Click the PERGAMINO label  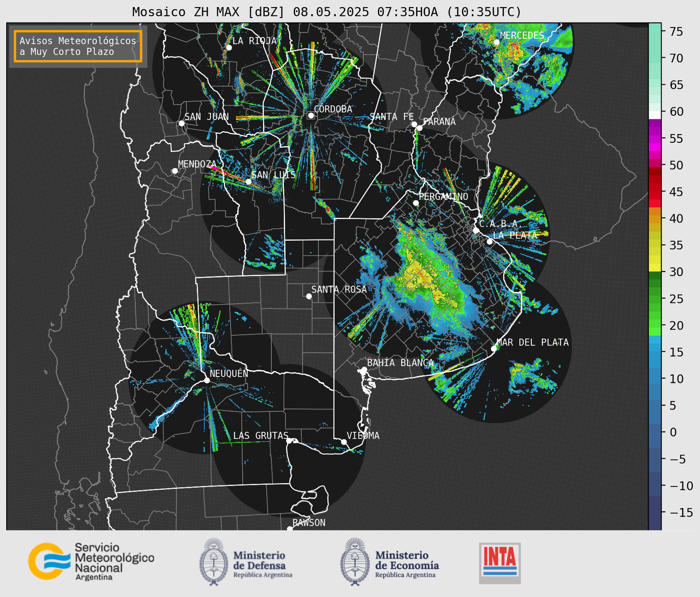444,196
